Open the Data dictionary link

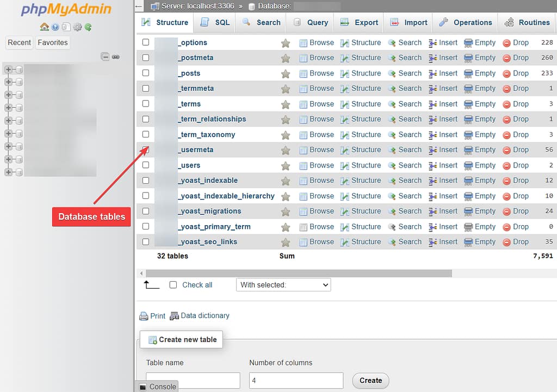click(205, 315)
